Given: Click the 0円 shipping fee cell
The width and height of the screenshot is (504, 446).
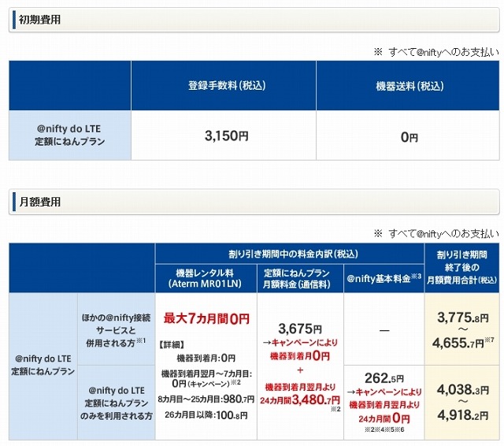Looking at the screenshot, I should tap(409, 137).
